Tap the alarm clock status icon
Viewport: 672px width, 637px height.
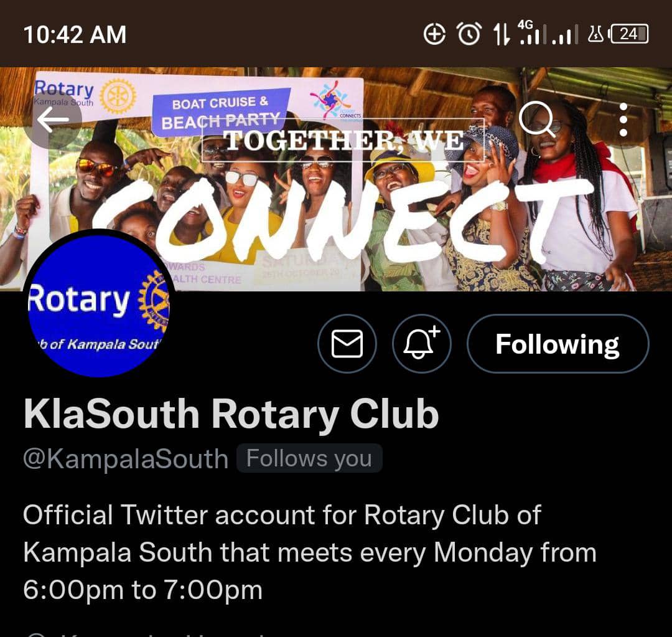coord(469,34)
